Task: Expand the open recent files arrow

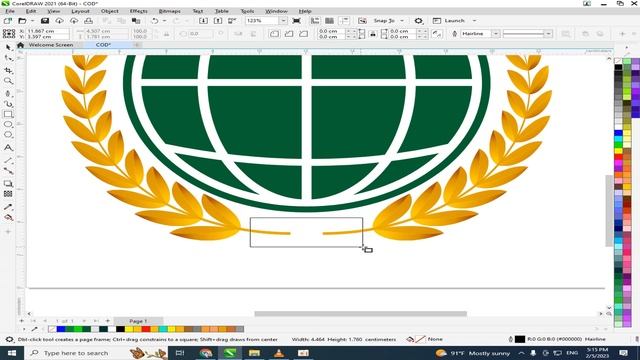Action: point(32,21)
